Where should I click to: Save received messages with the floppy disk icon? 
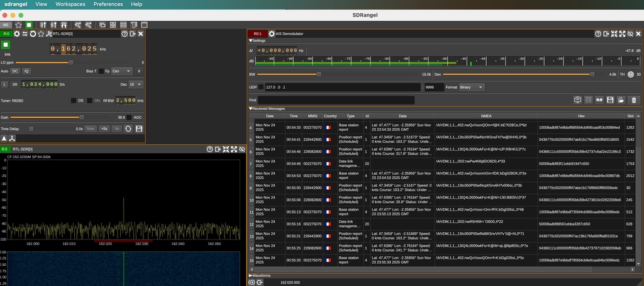(610, 100)
